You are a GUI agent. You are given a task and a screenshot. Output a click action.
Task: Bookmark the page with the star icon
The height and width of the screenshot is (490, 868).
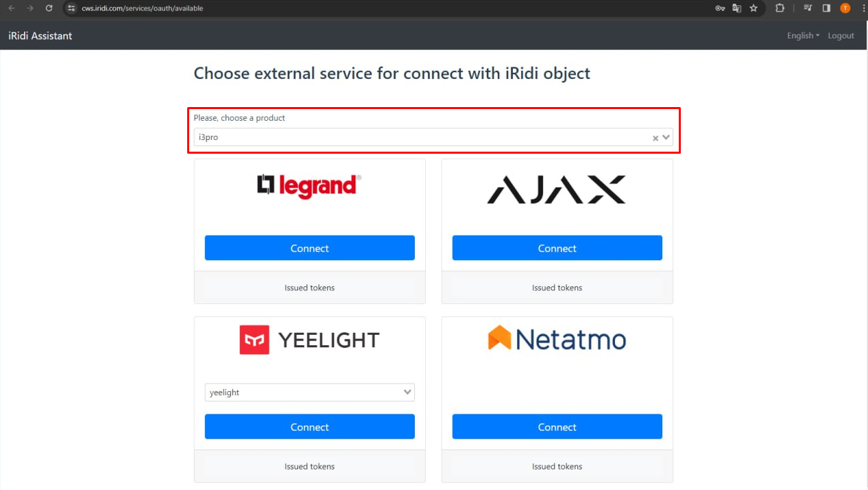tap(753, 8)
